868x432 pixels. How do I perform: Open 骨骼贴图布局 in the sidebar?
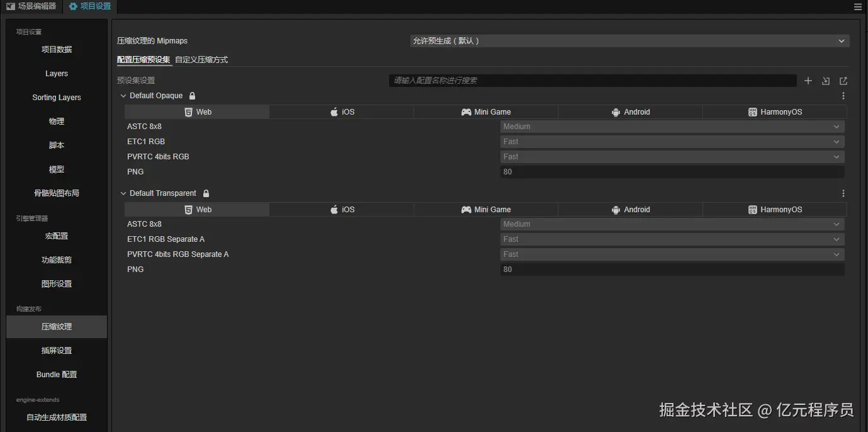57,193
